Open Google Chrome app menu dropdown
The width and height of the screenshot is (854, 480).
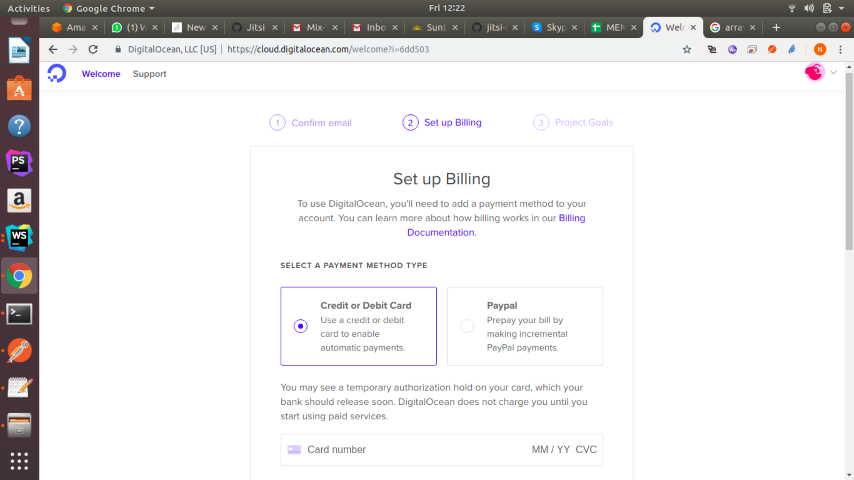109,8
